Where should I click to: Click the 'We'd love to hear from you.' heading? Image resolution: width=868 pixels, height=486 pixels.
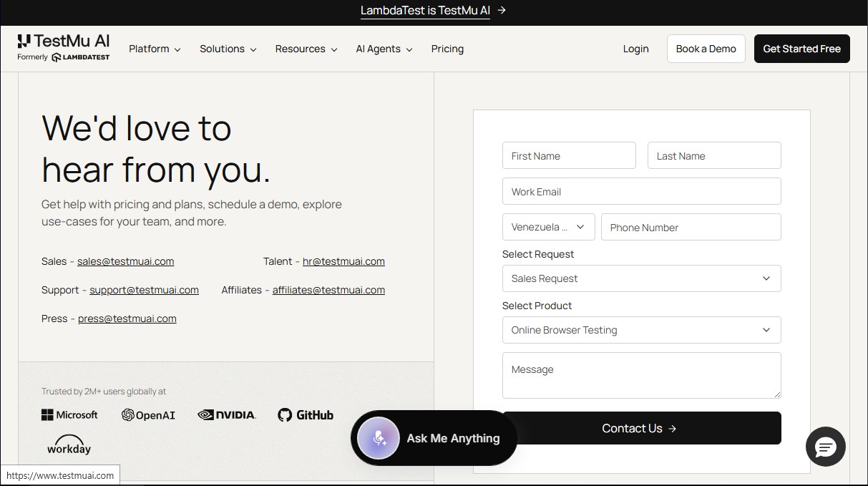click(x=156, y=149)
